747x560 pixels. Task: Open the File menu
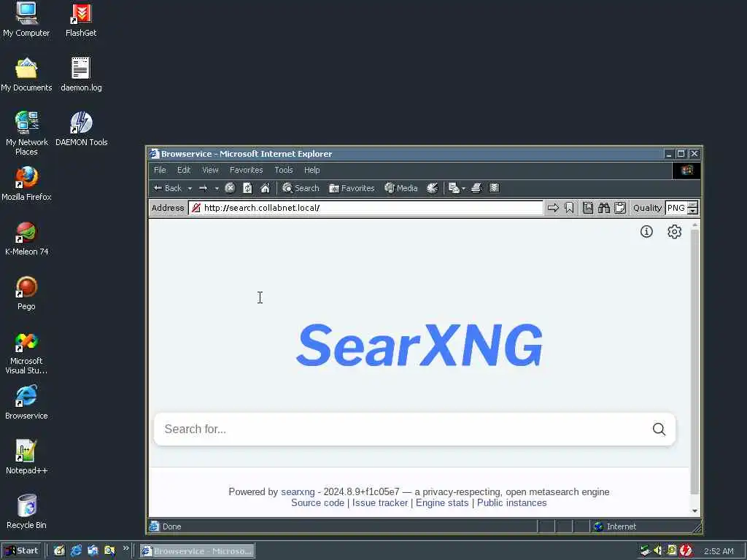160,170
